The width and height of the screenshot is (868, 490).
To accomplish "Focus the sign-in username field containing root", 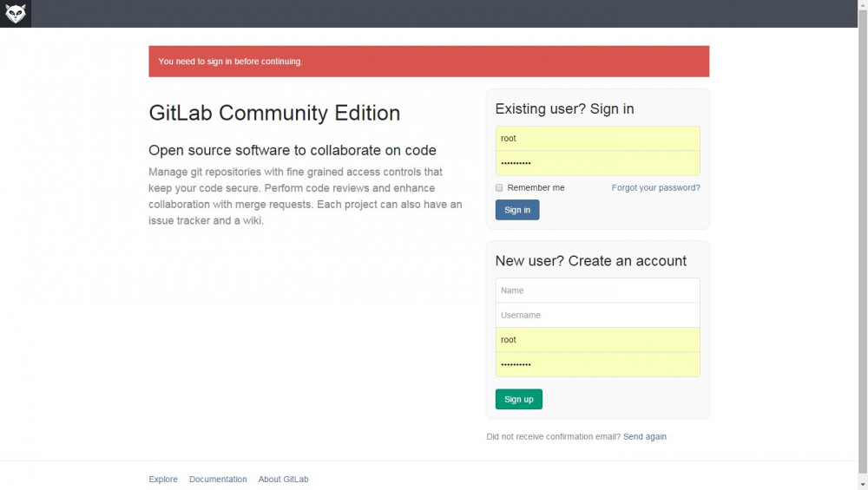I will click(597, 139).
